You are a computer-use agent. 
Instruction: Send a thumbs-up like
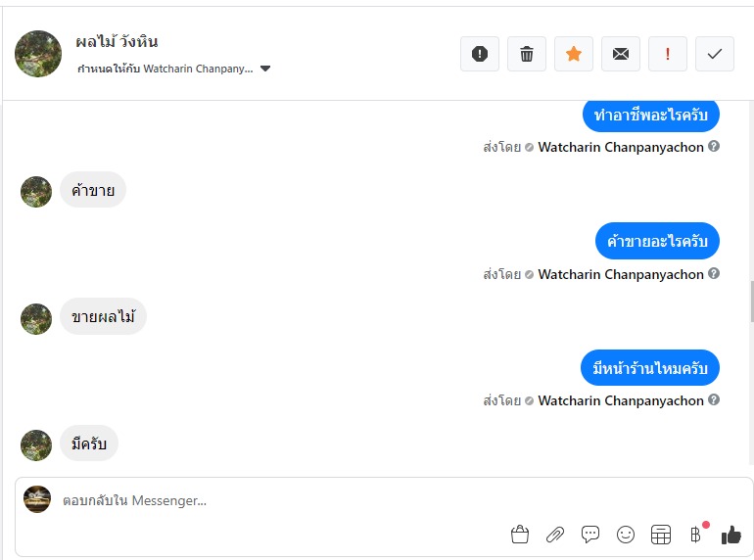click(731, 535)
